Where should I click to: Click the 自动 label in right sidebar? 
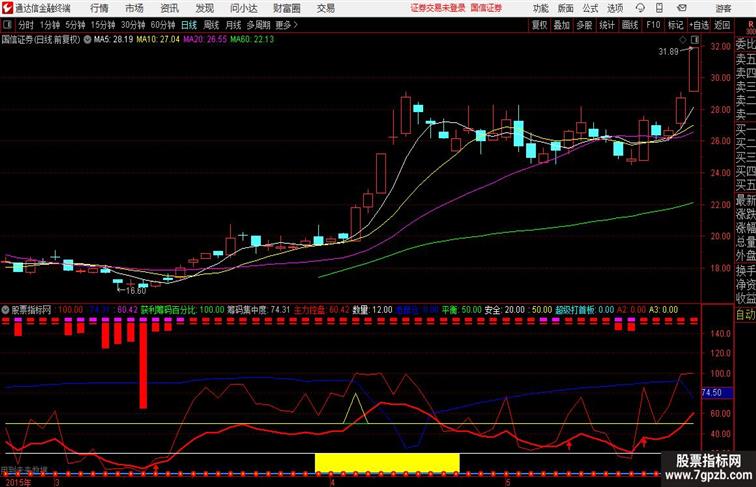click(745, 315)
